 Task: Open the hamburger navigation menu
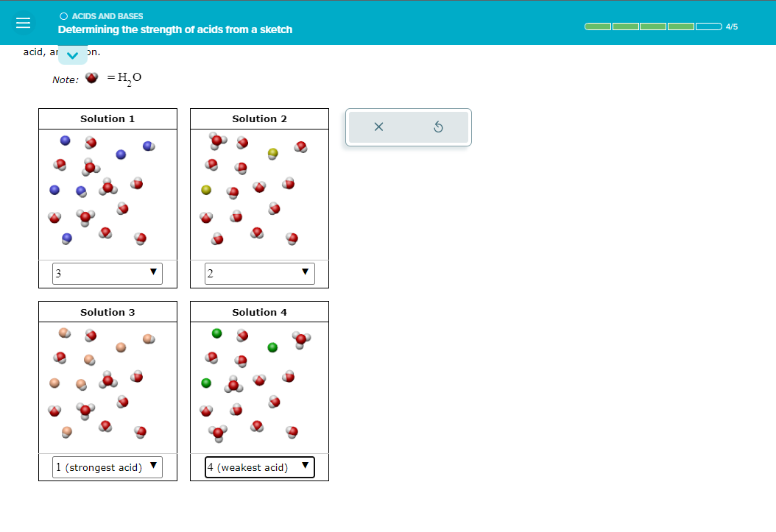coord(24,23)
